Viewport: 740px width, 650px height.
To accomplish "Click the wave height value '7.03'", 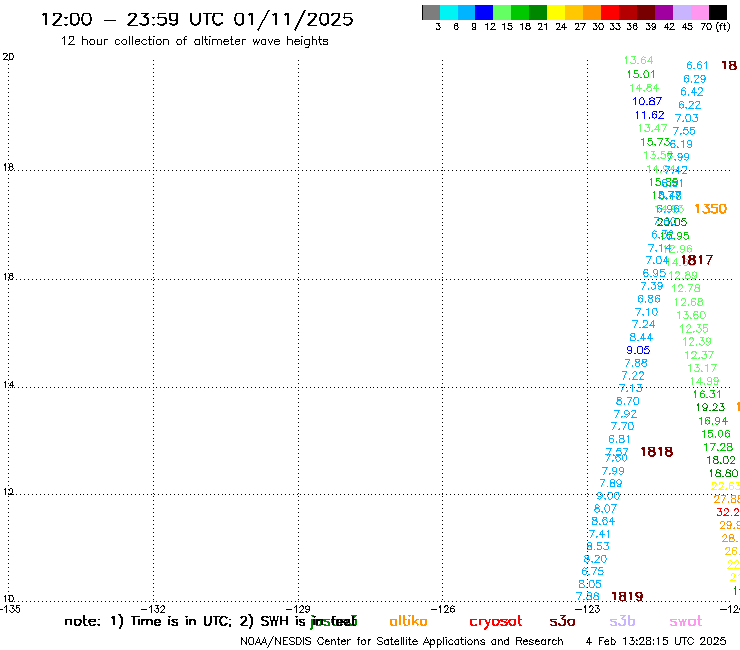I will coord(687,118).
